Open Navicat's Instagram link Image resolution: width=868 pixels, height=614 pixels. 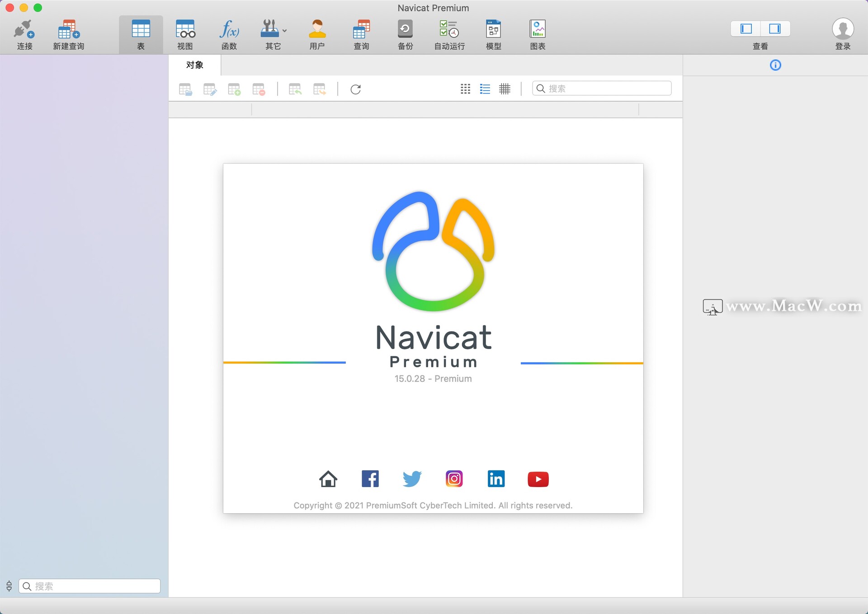pyautogui.click(x=454, y=479)
